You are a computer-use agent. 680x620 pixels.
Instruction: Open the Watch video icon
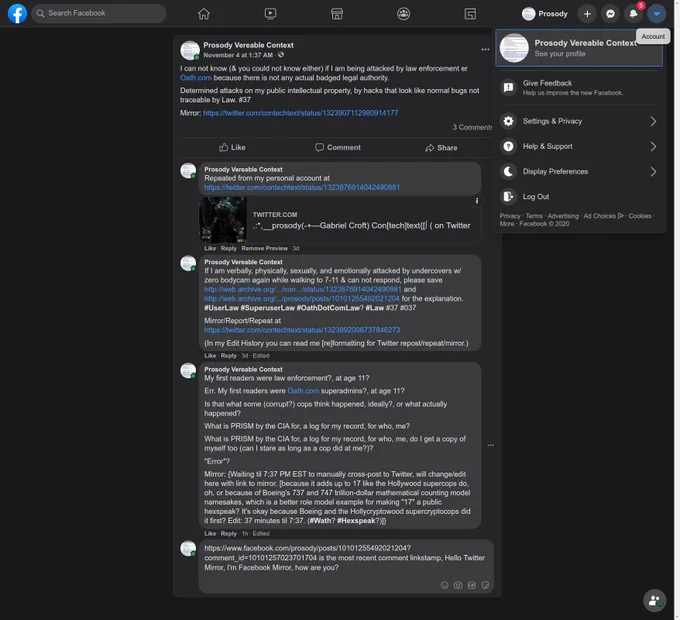pos(270,14)
